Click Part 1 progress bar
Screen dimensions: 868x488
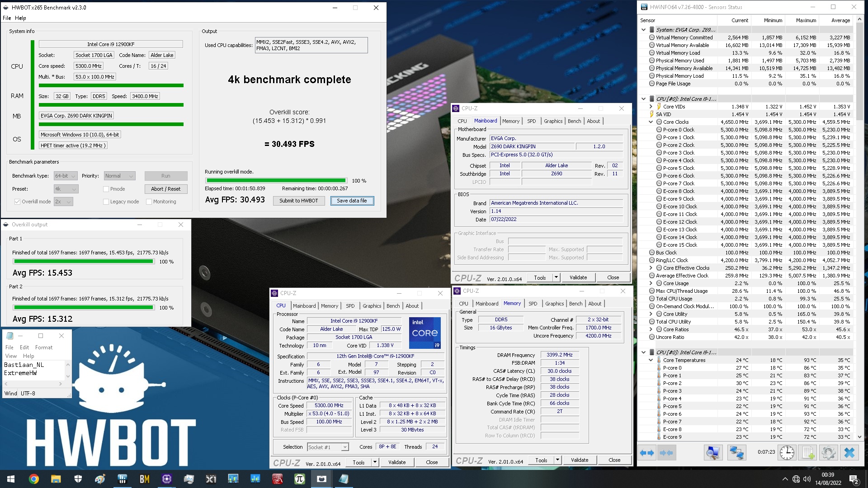click(84, 261)
